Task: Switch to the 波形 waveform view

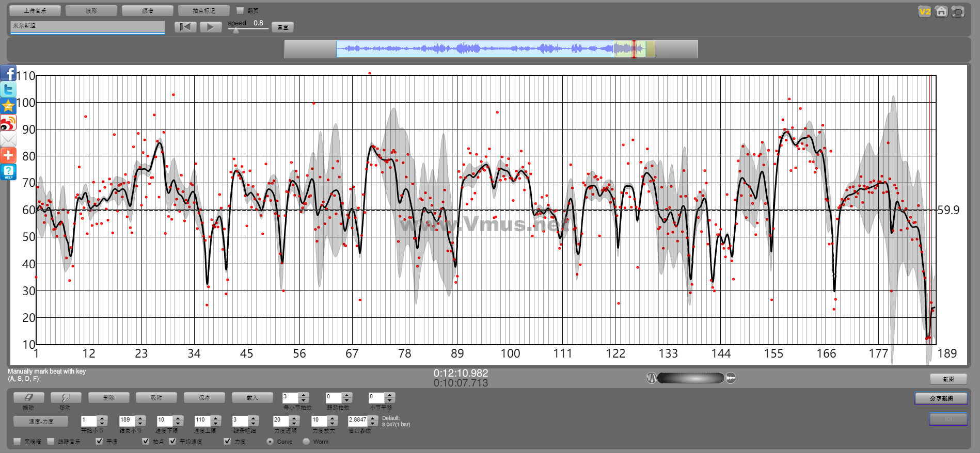Action: [x=91, y=10]
